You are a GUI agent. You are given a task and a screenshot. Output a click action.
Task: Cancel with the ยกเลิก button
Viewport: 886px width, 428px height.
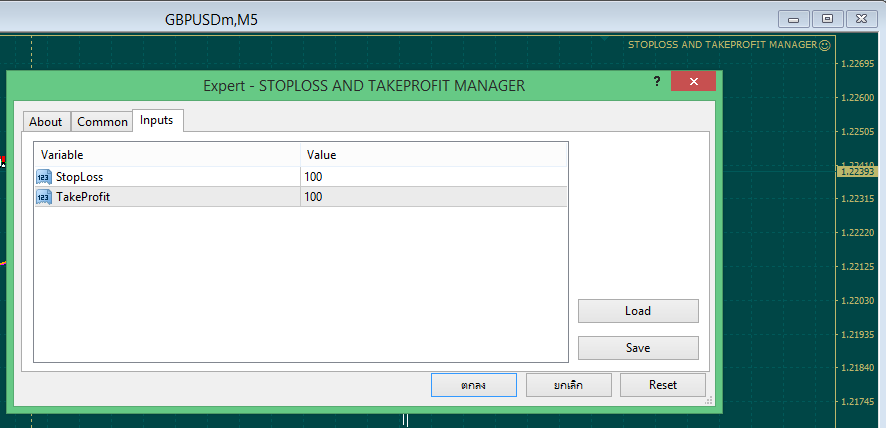(x=568, y=385)
